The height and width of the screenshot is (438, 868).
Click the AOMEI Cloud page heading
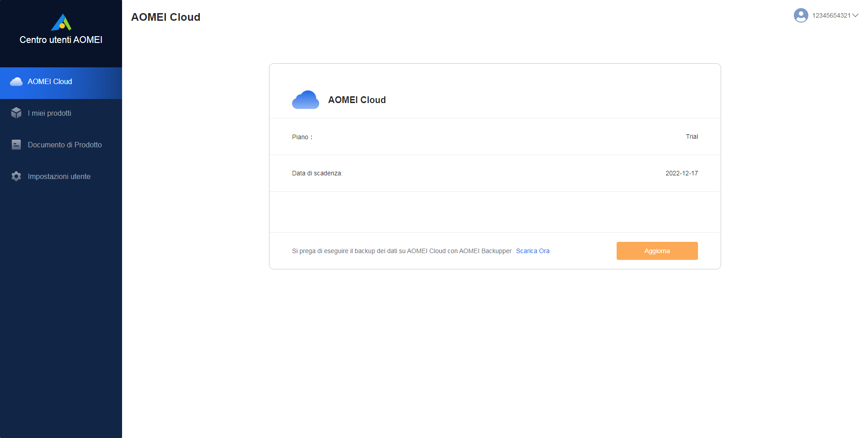(165, 17)
